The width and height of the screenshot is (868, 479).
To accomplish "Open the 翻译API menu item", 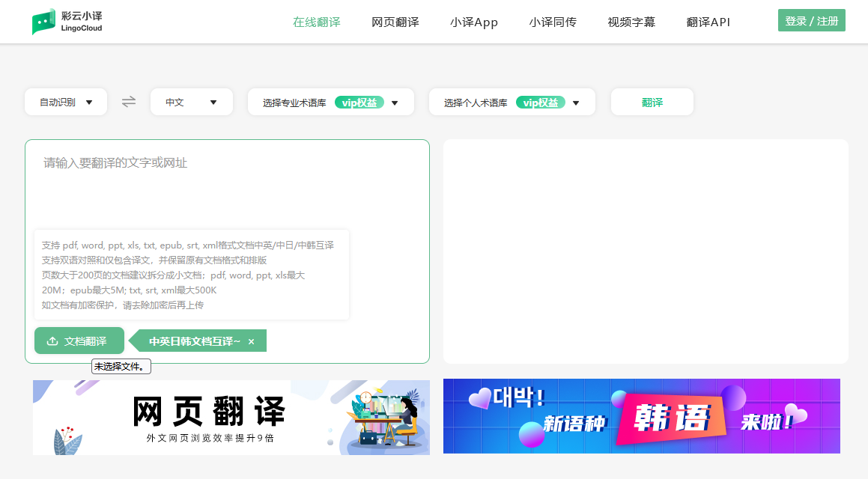I will [708, 22].
